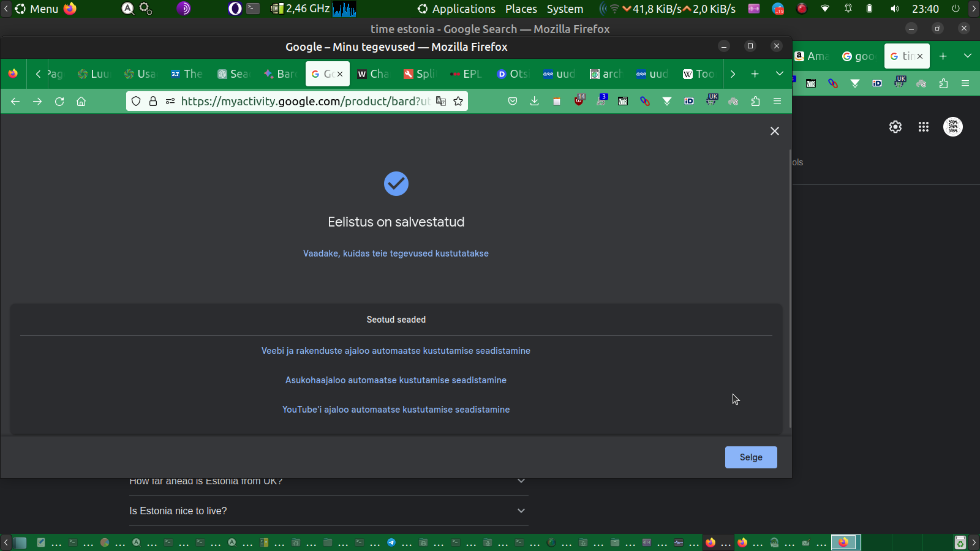
Task: Switch to the Ots tab
Action: (513, 74)
